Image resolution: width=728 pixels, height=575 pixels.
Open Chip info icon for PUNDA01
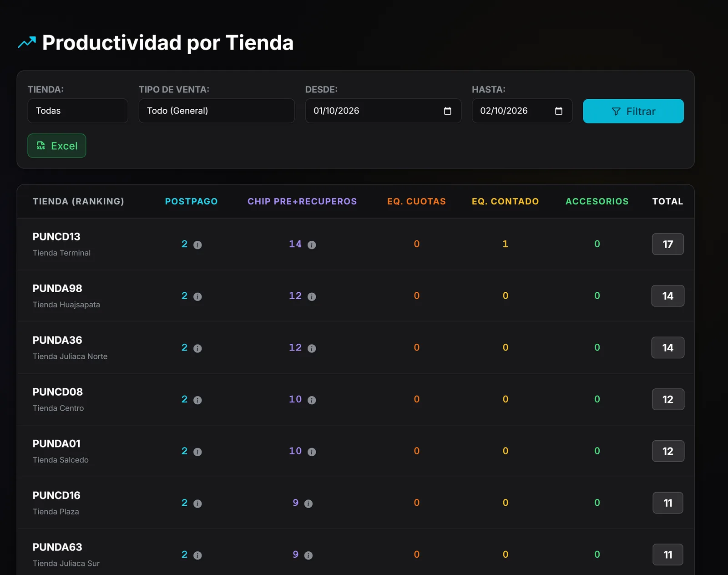coord(312,452)
